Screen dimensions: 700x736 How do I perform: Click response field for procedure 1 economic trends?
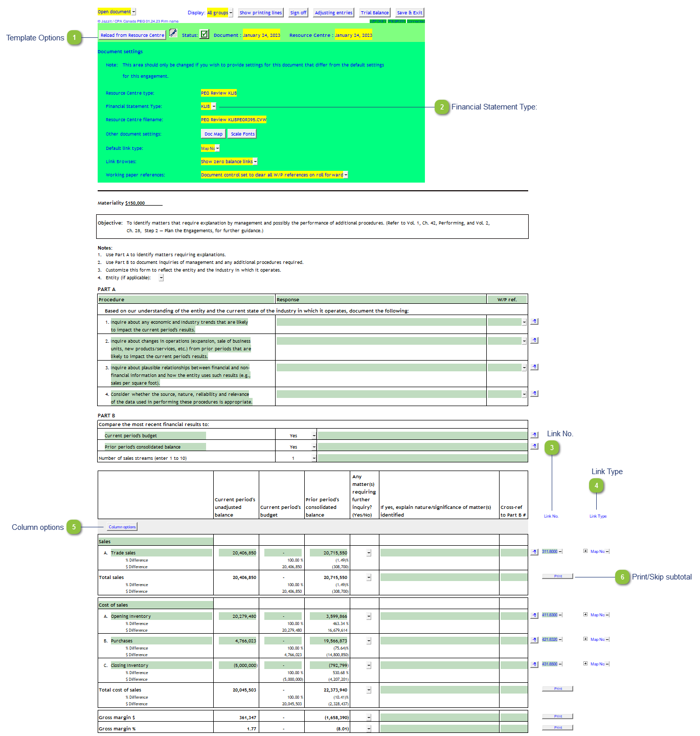click(381, 322)
